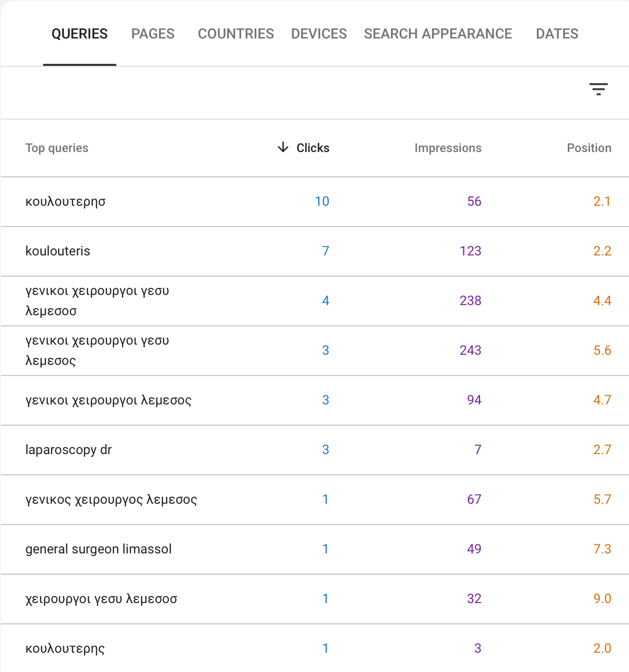Click position 7.3 for general surgeon limassol
Screen dimensions: 629x672
(x=603, y=549)
